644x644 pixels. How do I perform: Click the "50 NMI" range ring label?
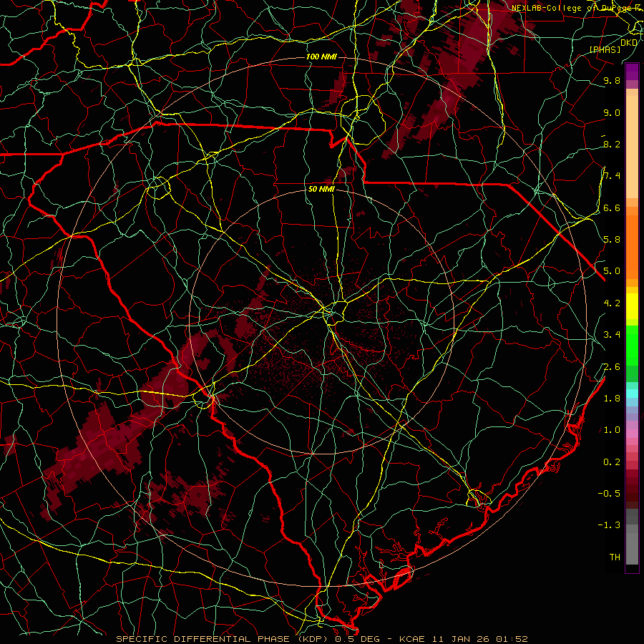(x=321, y=189)
